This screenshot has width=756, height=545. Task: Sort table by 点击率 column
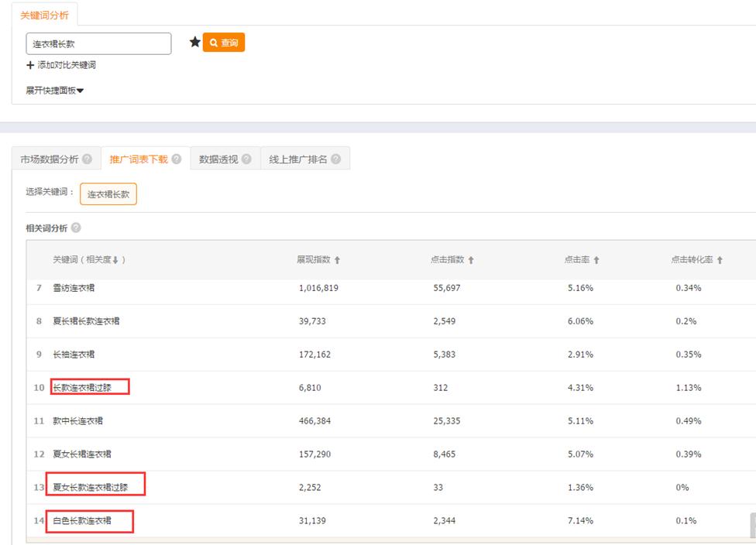[596, 260]
